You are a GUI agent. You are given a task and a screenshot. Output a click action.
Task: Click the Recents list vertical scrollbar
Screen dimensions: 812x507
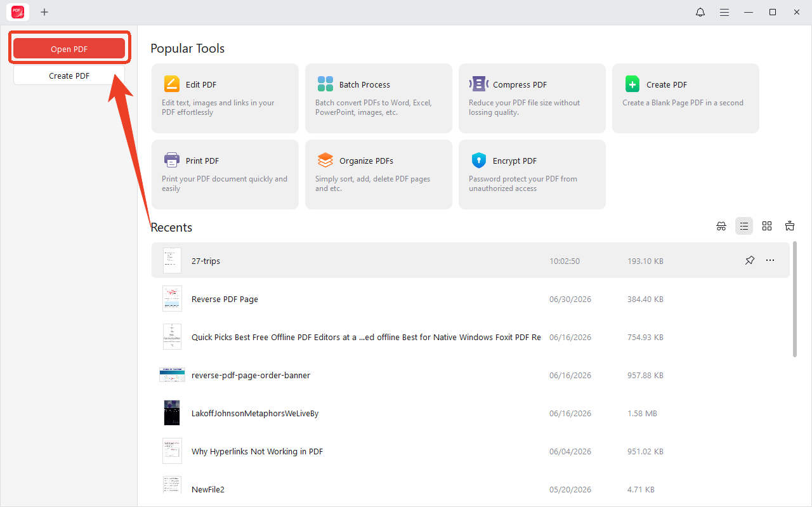[x=795, y=300]
